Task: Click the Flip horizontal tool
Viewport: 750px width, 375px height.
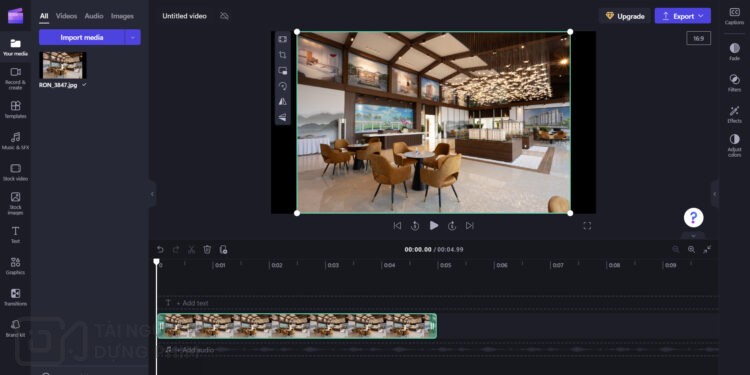Action: [283, 101]
